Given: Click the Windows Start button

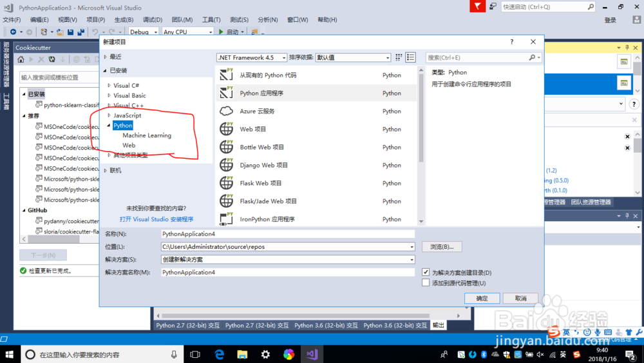Looking at the screenshot, I should [9, 355].
